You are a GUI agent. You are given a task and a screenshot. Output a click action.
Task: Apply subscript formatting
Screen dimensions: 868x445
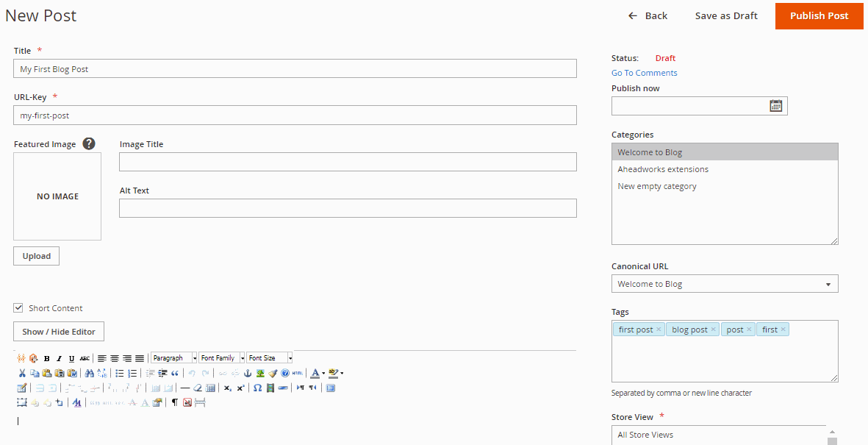click(228, 388)
